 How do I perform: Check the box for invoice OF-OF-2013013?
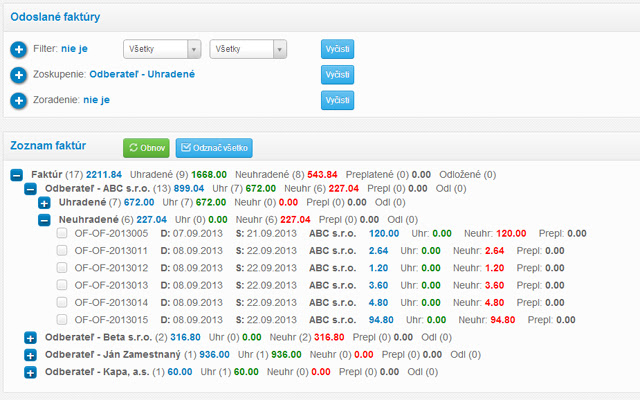tap(62, 284)
